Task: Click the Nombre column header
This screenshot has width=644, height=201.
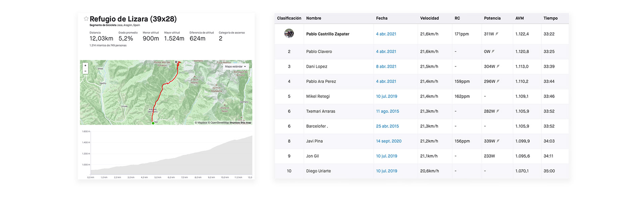Action: pyautogui.click(x=314, y=18)
